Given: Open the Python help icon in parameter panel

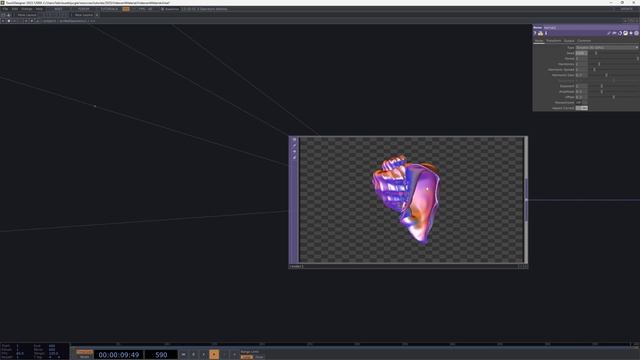Looking at the screenshot, I should coord(540,33).
